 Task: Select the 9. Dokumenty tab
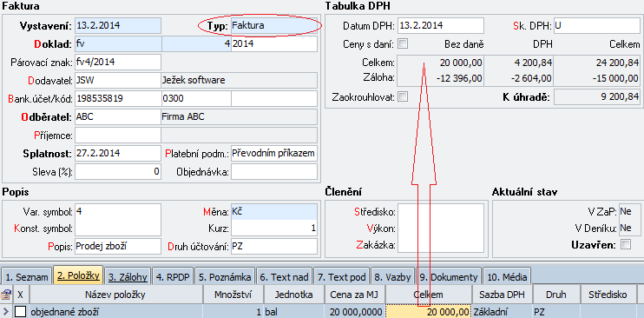[x=449, y=277]
